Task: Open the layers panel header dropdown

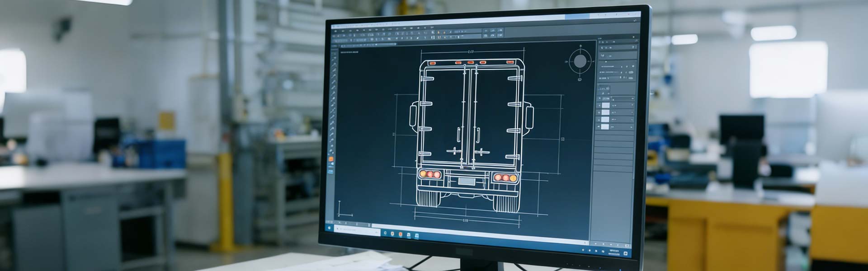Action: click(x=632, y=98)
